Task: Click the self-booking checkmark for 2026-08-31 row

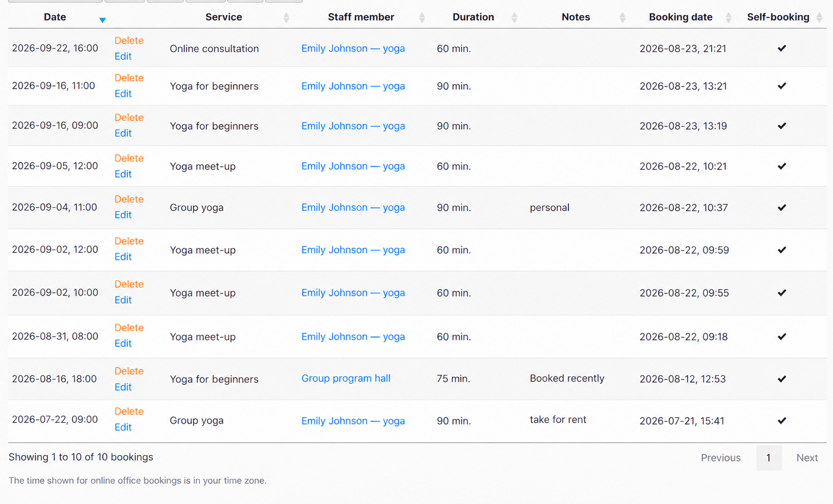Action: pyautogui.click(x=782, y=336)
